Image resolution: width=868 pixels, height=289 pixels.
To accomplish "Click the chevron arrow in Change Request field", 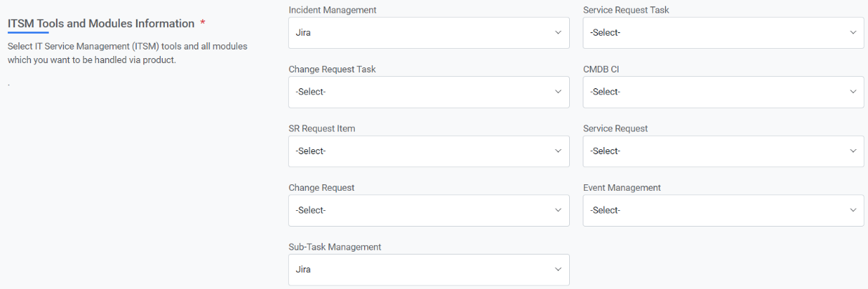I will click(x=558, y=211).
